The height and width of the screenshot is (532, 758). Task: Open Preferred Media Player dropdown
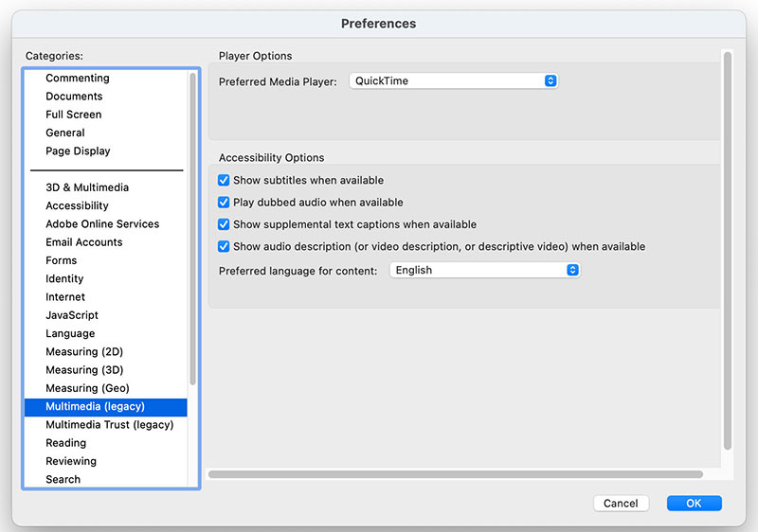click(x=454, y=81)
